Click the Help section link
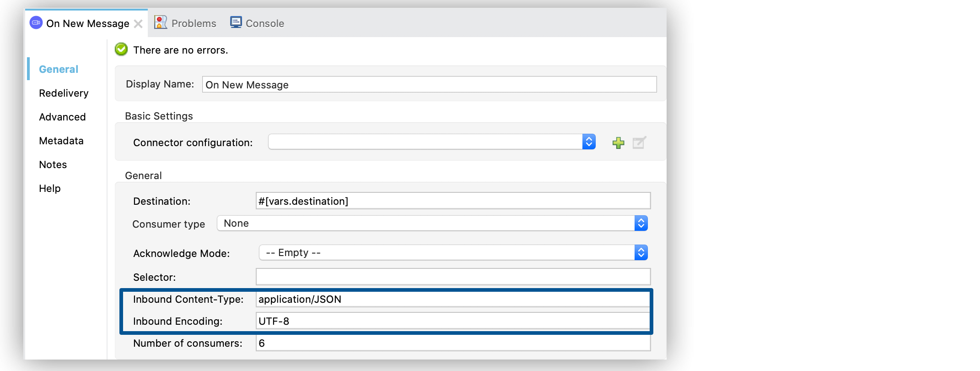Screen dimensions: 980x371 pos(49,189)
